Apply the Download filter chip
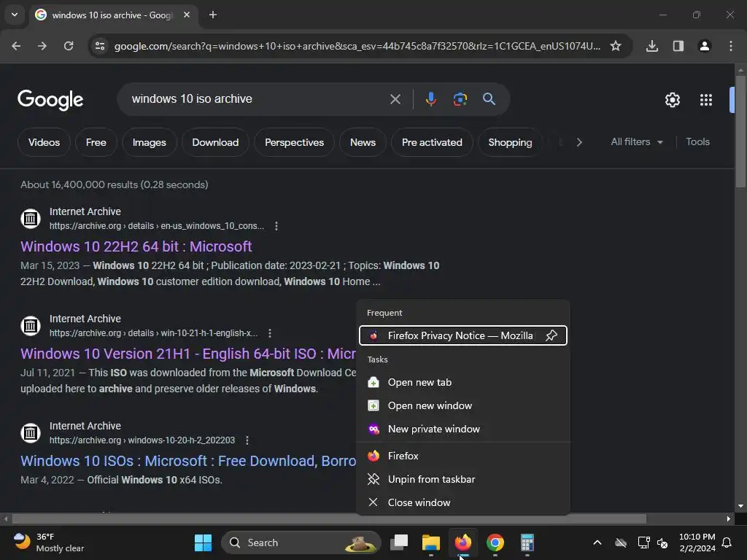This screenshot has height=560, width=747. tap(215, 142)
